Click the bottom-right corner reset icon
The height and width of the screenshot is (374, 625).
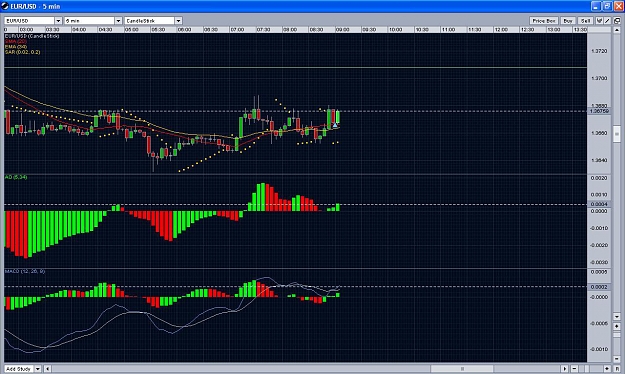[617, 369]
